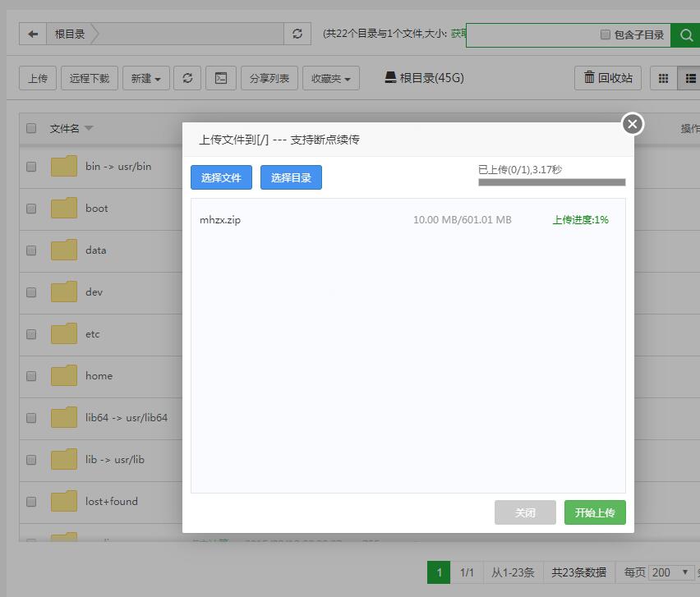Enable the 包含子目录 checkbox
700x597 pixels.
(606, 35)
